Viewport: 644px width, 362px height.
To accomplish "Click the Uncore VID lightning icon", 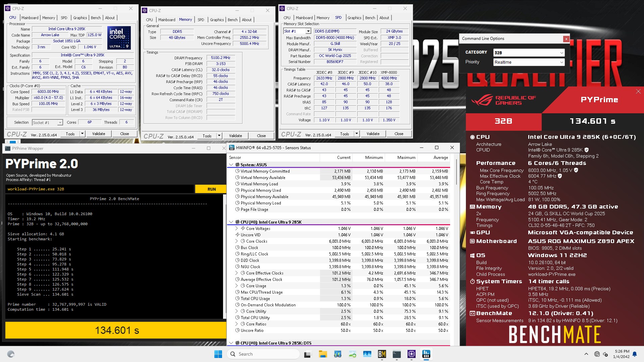I will coord(237,235).
